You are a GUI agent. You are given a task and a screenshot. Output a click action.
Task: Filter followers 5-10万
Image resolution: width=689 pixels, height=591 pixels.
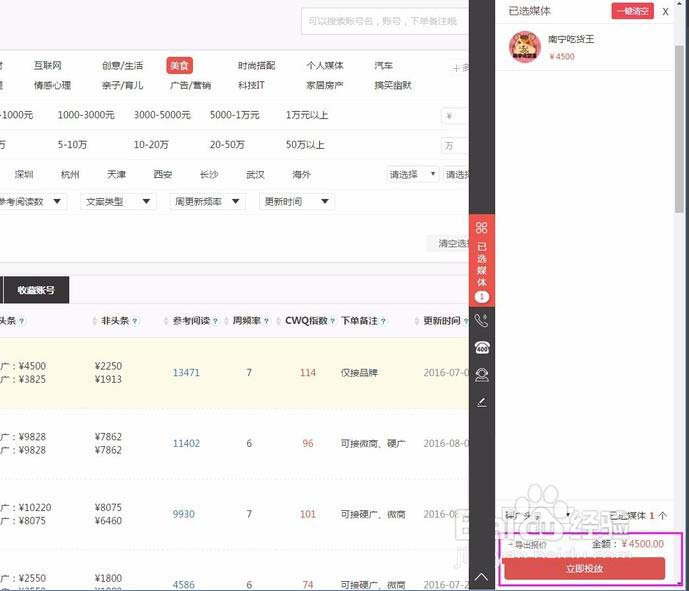tap(72, 145)
